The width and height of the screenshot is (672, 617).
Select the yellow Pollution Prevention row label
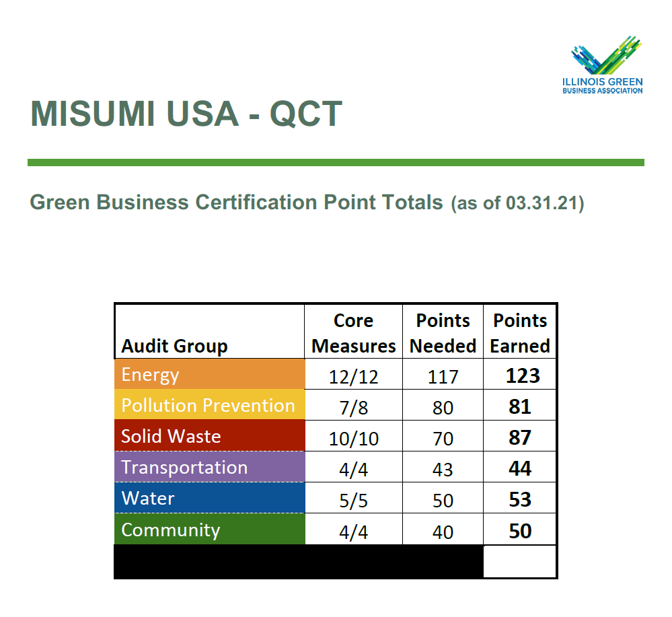click(210, 405)
